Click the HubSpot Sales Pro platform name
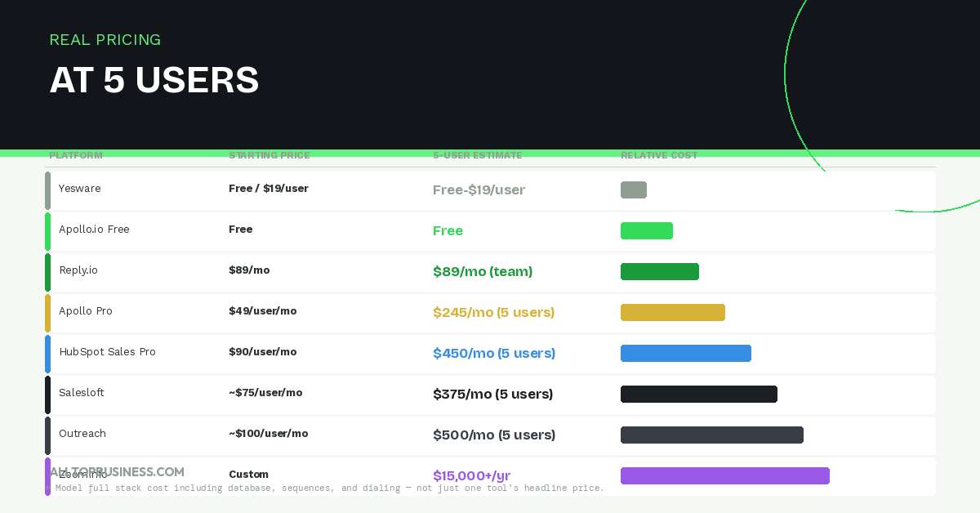 point(107,352)
